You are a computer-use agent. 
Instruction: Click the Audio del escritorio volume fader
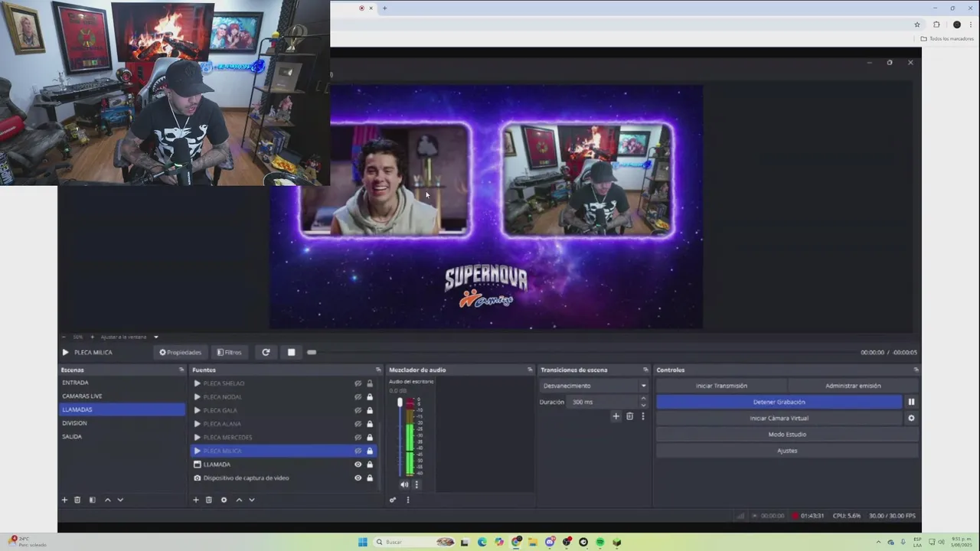400,403
